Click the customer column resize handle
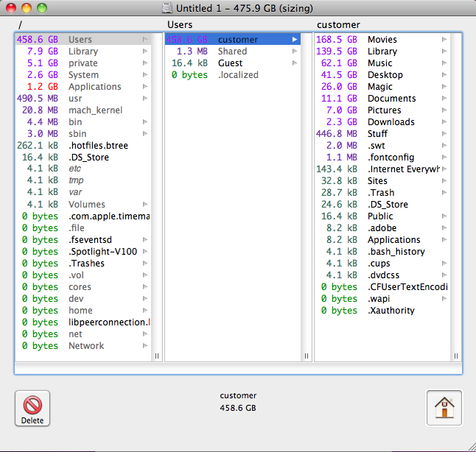The width and height of the screenshot is (476, 452). click(x=456, y=356)
